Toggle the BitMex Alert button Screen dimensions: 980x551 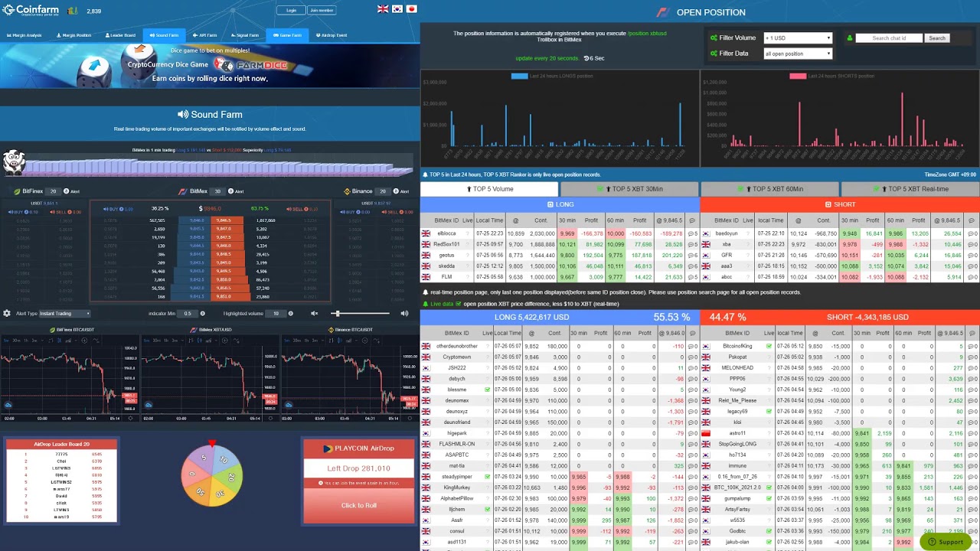(236, 191)
